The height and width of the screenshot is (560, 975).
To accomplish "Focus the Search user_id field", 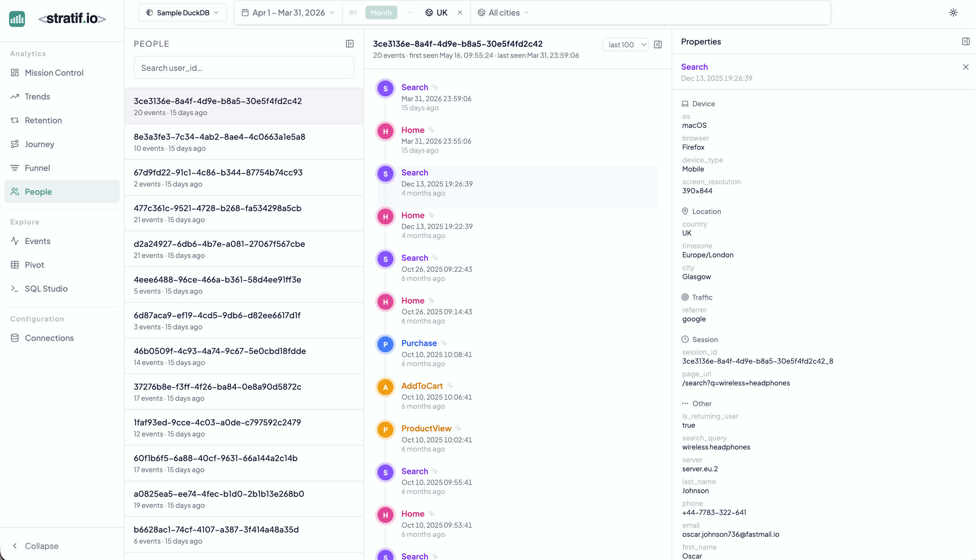I will point(244,68).
